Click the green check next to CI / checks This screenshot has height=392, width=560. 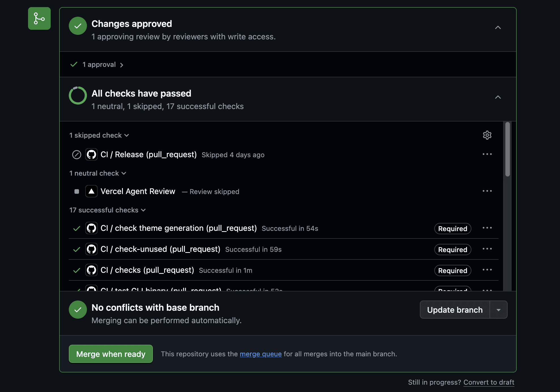[x=76, y=270]
